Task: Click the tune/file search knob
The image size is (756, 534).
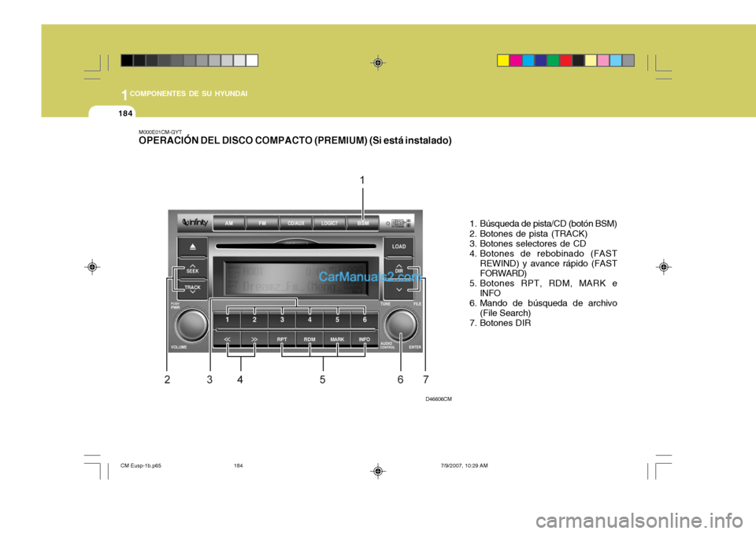Action: point(400,324)
